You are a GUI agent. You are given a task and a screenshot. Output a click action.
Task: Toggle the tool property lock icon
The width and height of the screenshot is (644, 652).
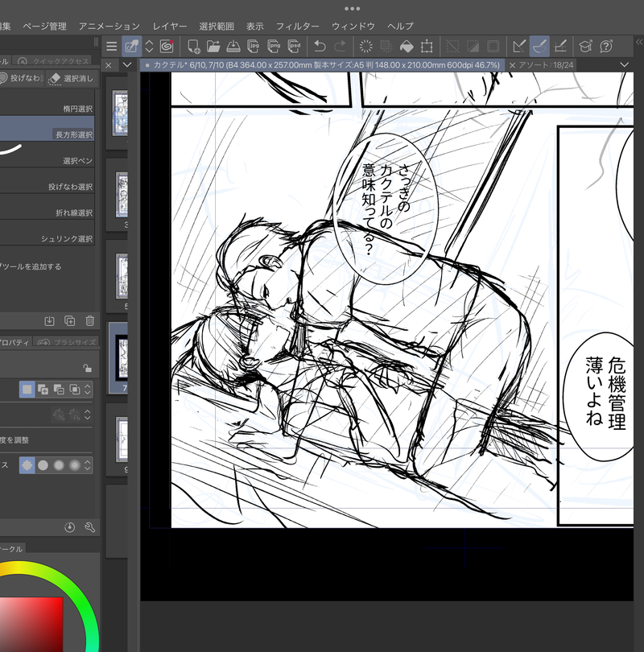pyautogui.click(x=87, y=368)
